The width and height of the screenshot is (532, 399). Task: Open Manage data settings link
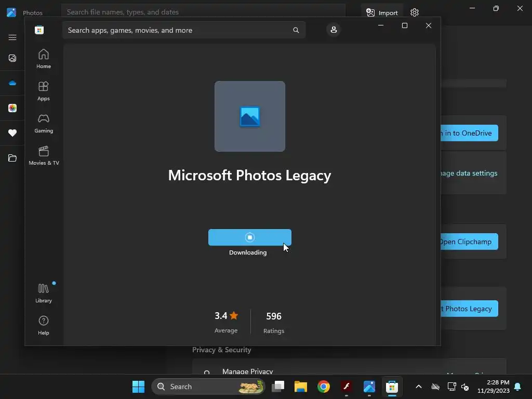point(469,173)
